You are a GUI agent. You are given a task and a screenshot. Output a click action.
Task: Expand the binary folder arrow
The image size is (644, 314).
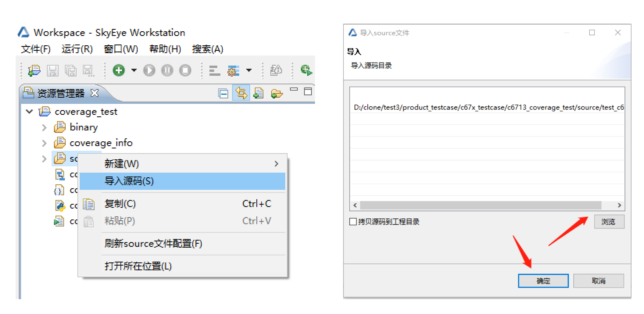[44, 127]
